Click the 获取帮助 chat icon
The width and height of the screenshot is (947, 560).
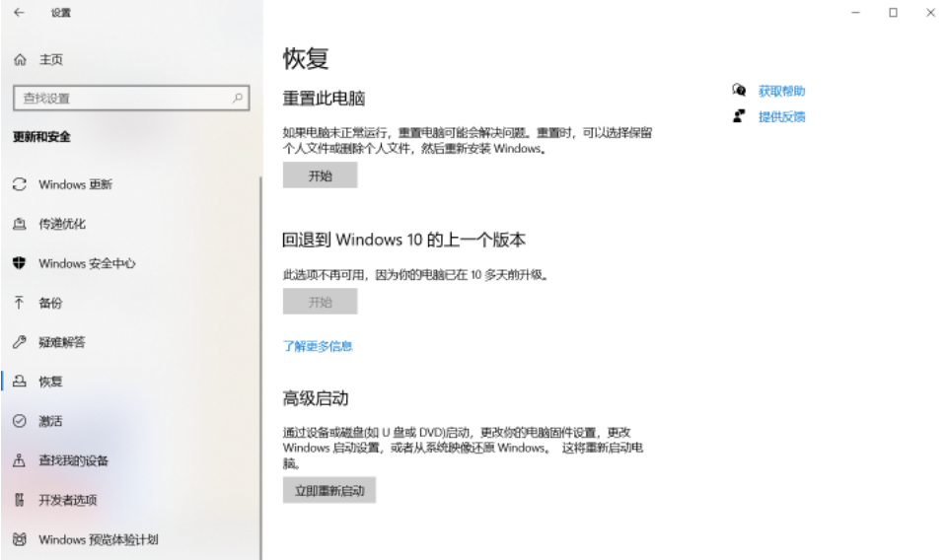739,91
